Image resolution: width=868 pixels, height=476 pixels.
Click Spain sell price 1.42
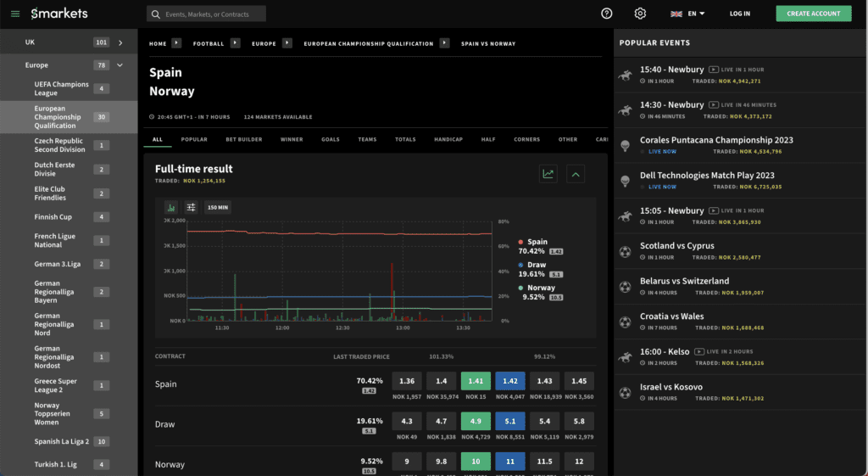(509, 381)
